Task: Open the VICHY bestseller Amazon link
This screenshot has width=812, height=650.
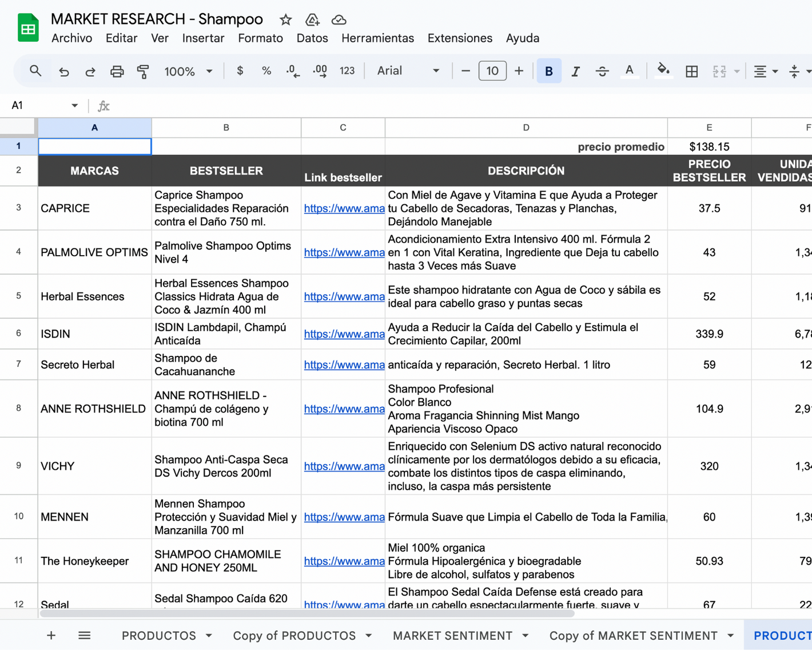Action: click(x=344, y=466)
